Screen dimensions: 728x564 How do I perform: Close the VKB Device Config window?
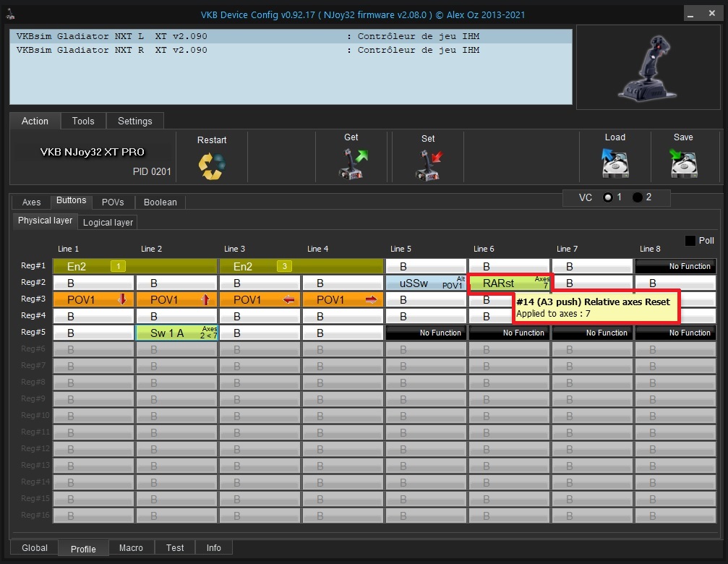712,14
